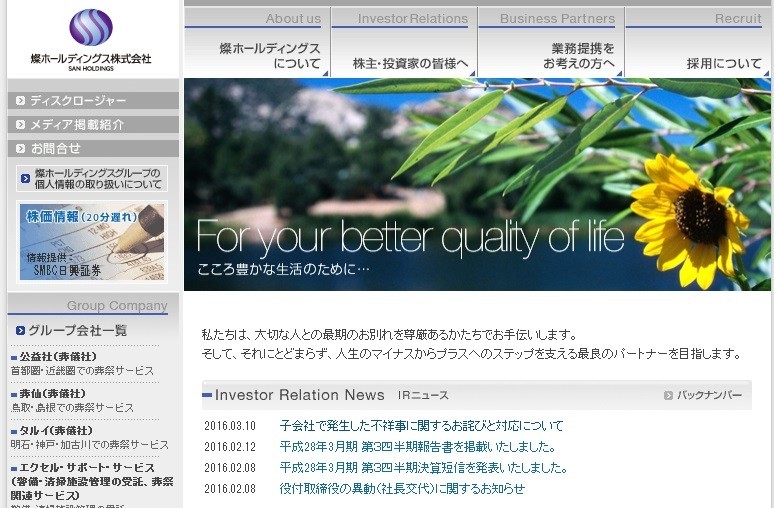Click arrow icon beside ディスクロージャー
The width and height of the screenshot is (774, 508).
[20, 101]
